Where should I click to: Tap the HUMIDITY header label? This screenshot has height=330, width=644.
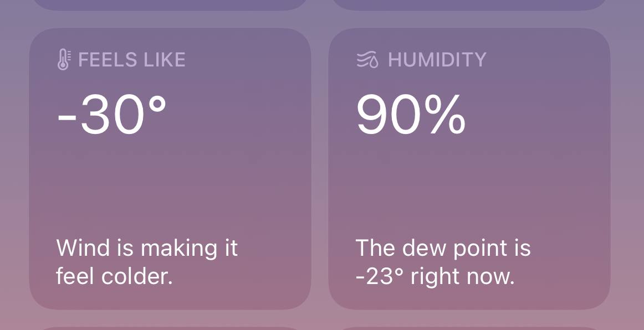[437, 59]
